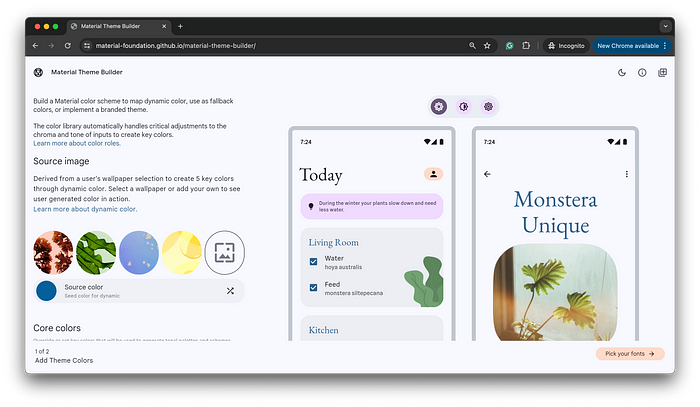Click the lightbulb tip icon
The height and width of the screenshot is (407, 700).
click(x=311, y=206)
